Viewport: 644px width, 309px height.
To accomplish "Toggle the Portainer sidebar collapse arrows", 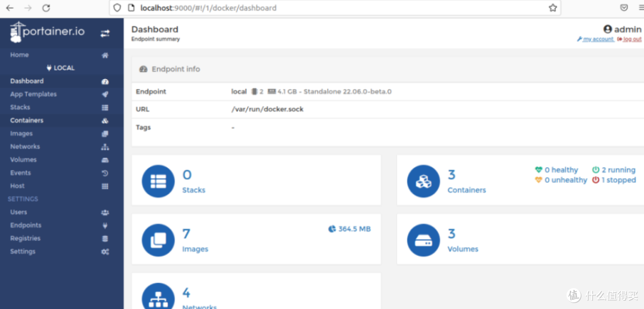I will coord(105,33).
